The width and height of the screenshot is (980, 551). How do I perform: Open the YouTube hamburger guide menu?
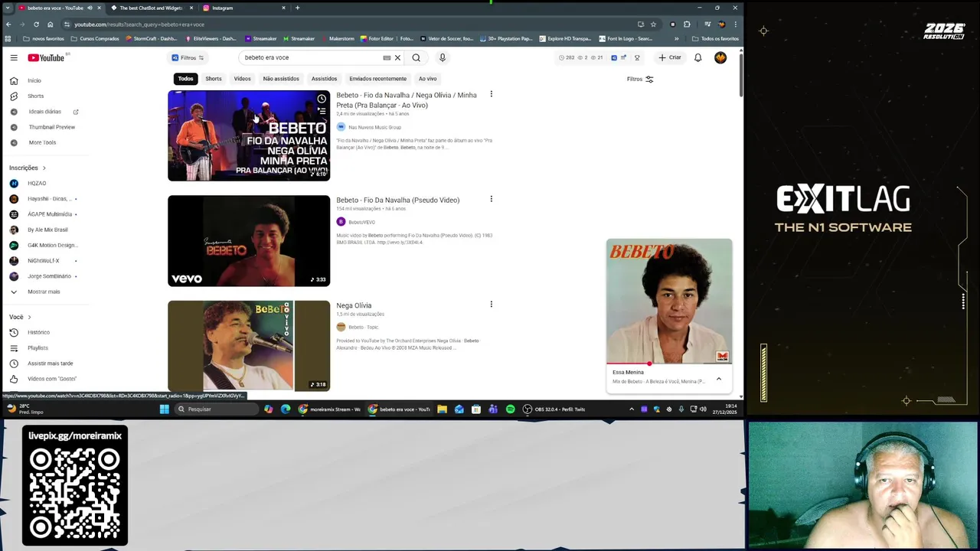[14, 57]
